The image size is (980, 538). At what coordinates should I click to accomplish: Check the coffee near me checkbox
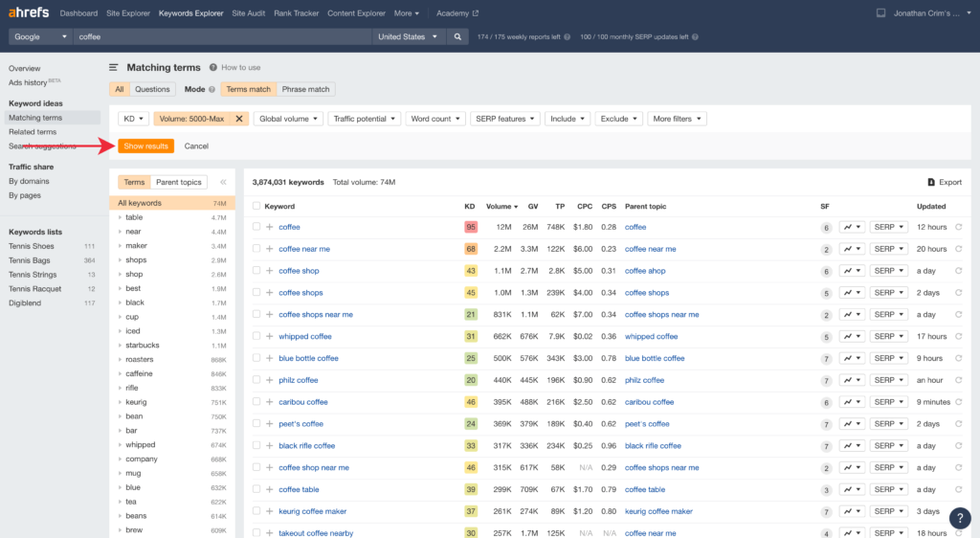(x=256, y=249)
